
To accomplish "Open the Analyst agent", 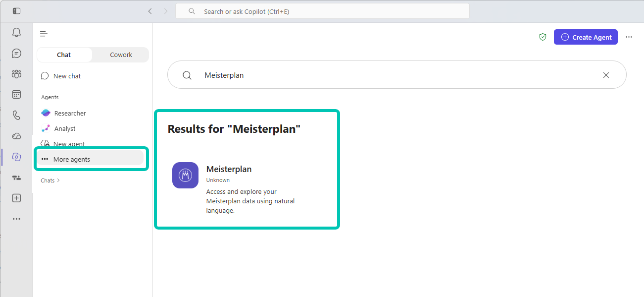I will pyautogui.click(x=59, y=128).
